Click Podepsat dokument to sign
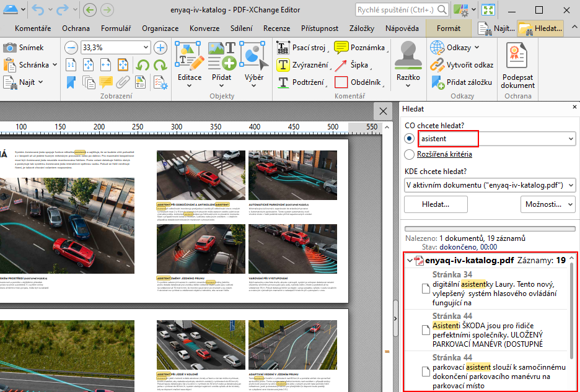580x392 pixels. point(517,66)
